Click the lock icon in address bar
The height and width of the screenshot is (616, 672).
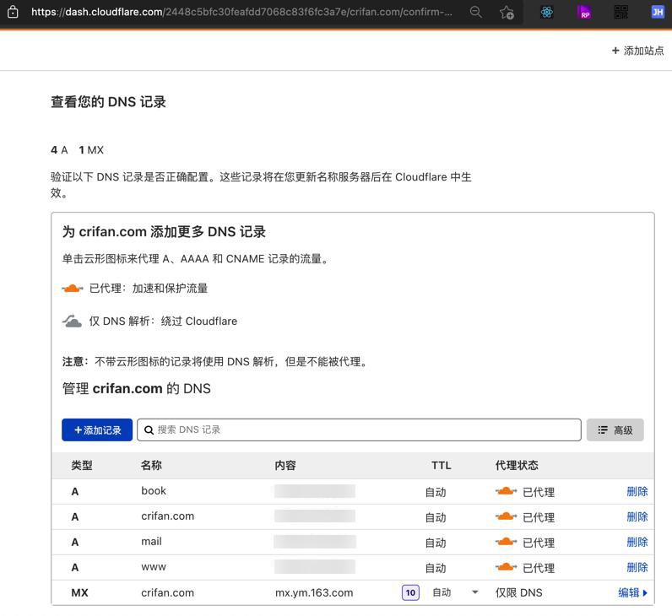click(14, 12)
